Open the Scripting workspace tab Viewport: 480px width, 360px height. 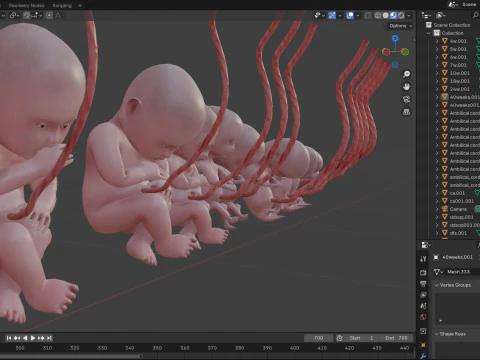[62, 6]
